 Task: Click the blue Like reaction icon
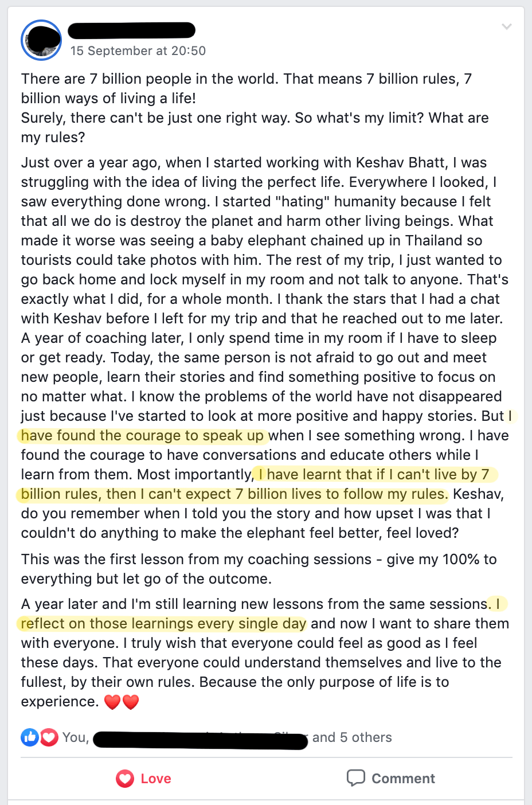pyautogui.click(x=30, y=737)
